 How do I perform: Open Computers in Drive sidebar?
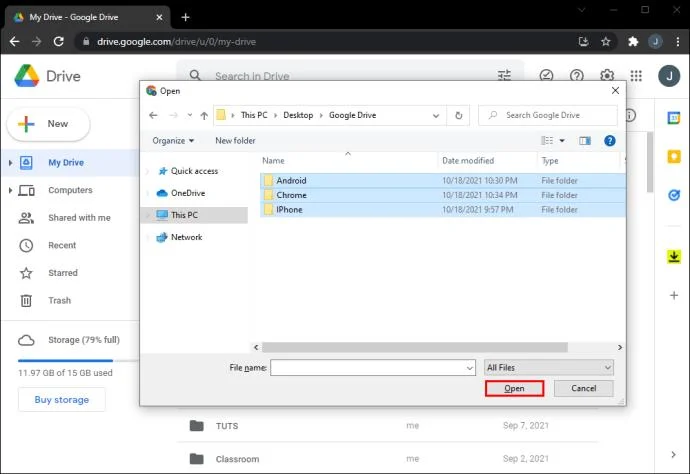[x=70, y=190]
